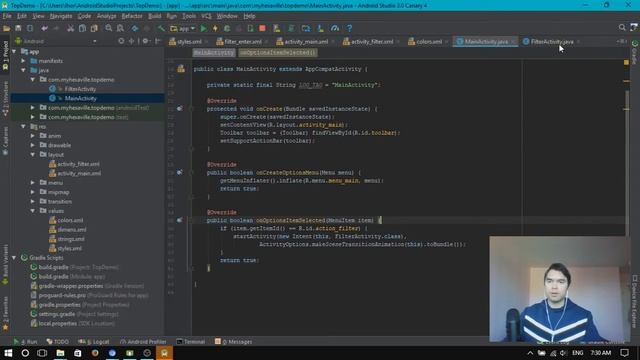The image size is (640, 360).
Task: Click the Scroll from Source target icon
Action: pyautogui.click(x=121, y=41)
